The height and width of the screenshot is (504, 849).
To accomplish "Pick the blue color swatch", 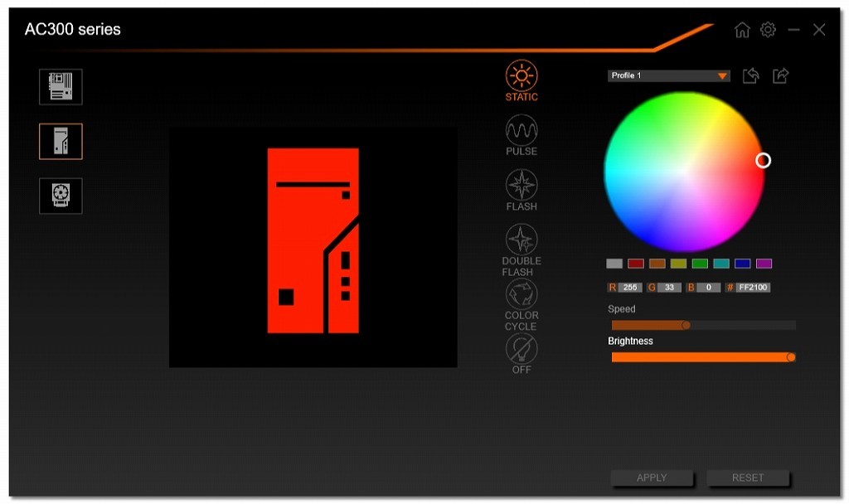I will tap(742, 264).
